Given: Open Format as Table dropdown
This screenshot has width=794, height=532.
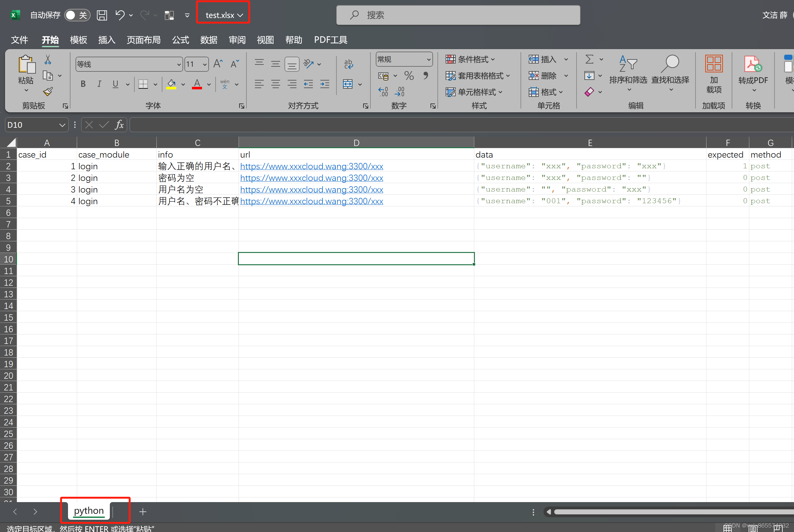Looking at the screenshot, I should pos(478,76).
